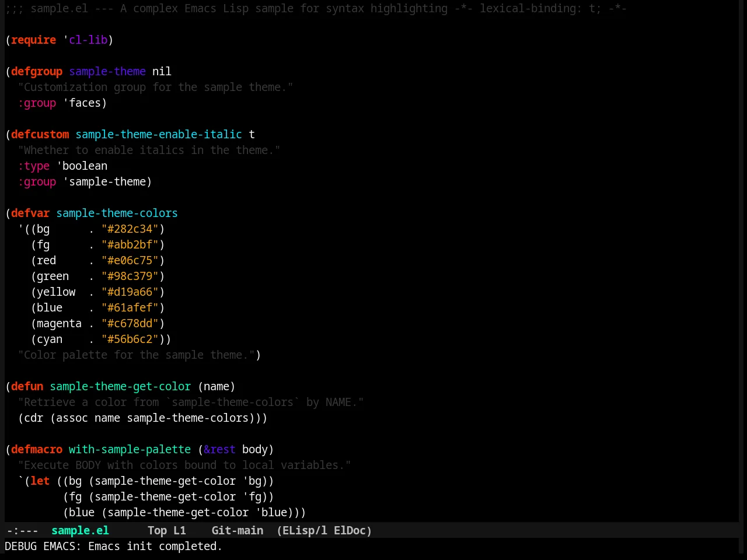
Task: Click the 'cdr' function call
Action: (34, 418)
